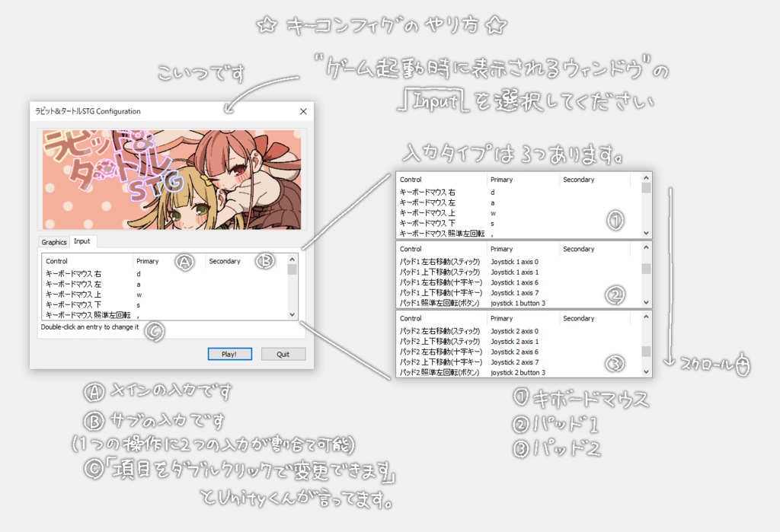Switch to the Graphics tab
The width and height of the screenshot is (780, 532).
54,242
